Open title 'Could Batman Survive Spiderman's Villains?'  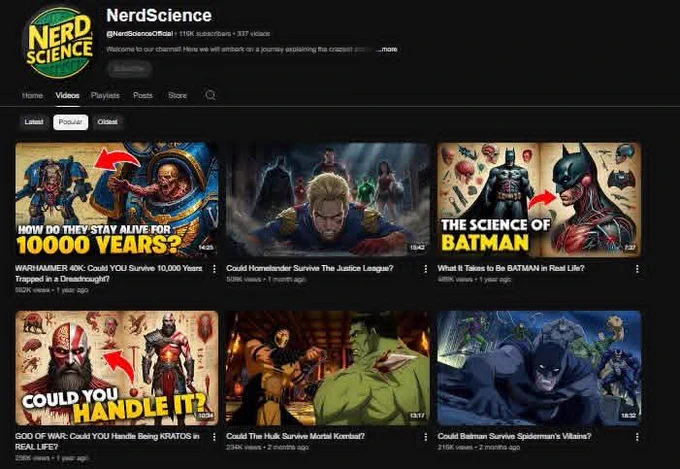514,436
